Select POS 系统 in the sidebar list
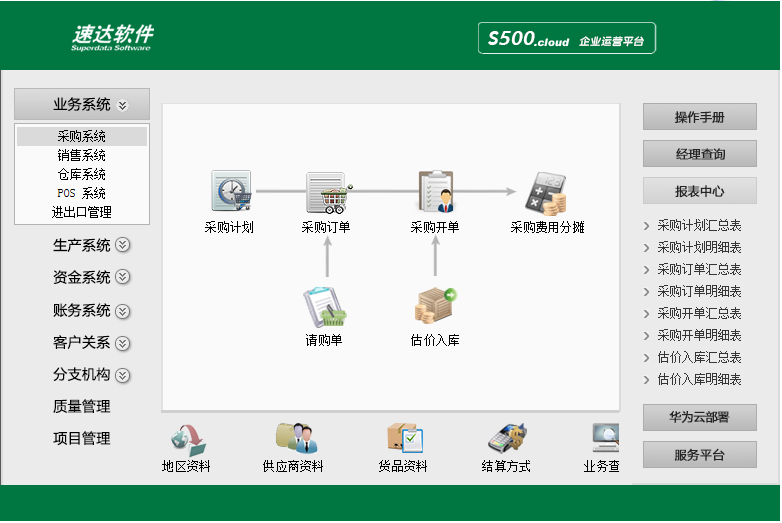The width and height of the screenshot is (782, 523). (x=82, y=193)
